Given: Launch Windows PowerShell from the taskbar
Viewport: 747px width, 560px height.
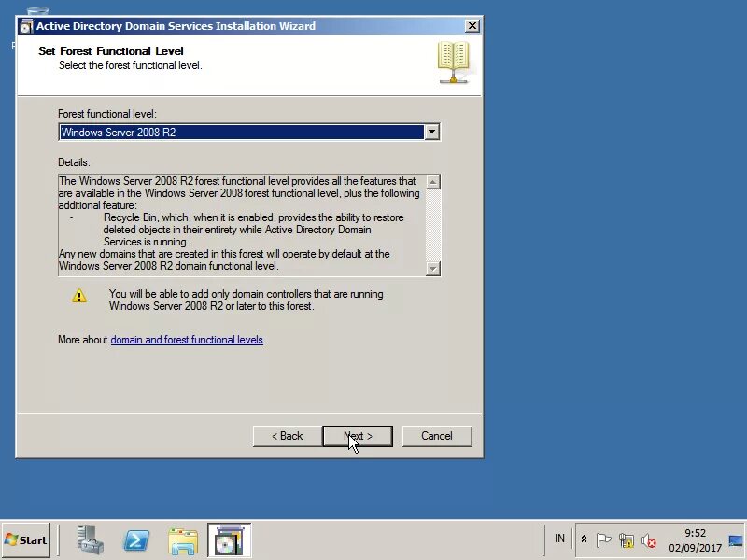Looking at the screenshot, I should point(136,540).
